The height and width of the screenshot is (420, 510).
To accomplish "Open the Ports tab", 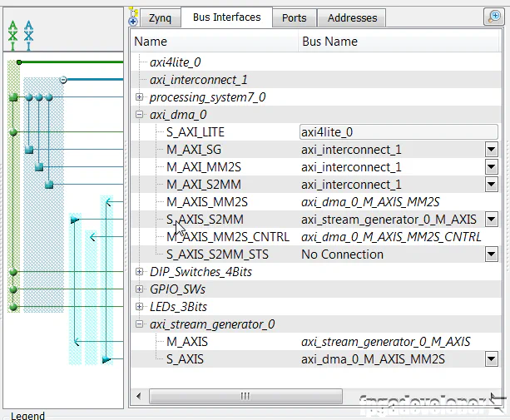I will pyautogui.click(x=294, y=17).
